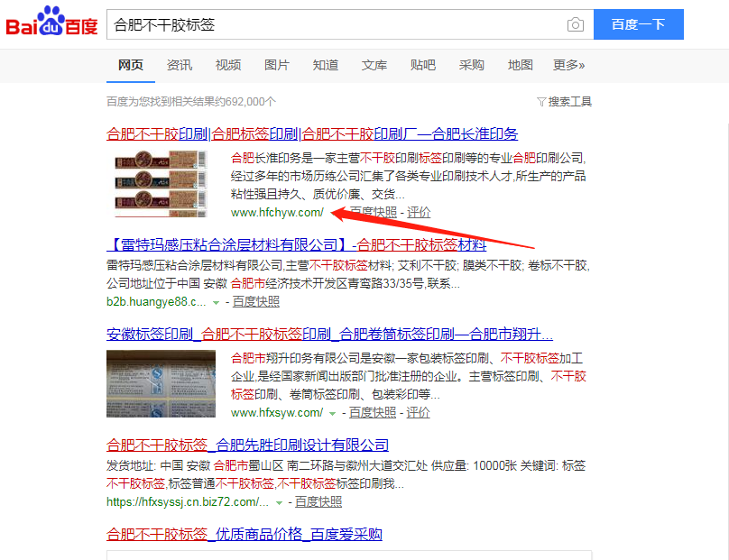Image resolution: width=729 pixels, height=560 pixels.
Task: Select the 视频 tab
Action: [227, 65]
